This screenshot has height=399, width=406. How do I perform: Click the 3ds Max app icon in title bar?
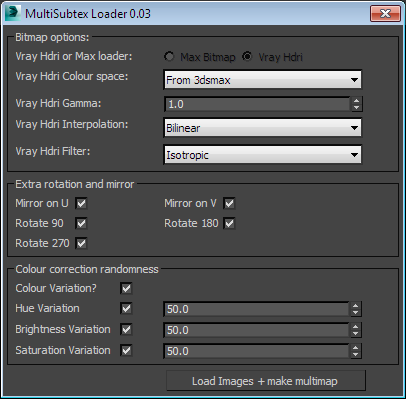click(12, 14)
